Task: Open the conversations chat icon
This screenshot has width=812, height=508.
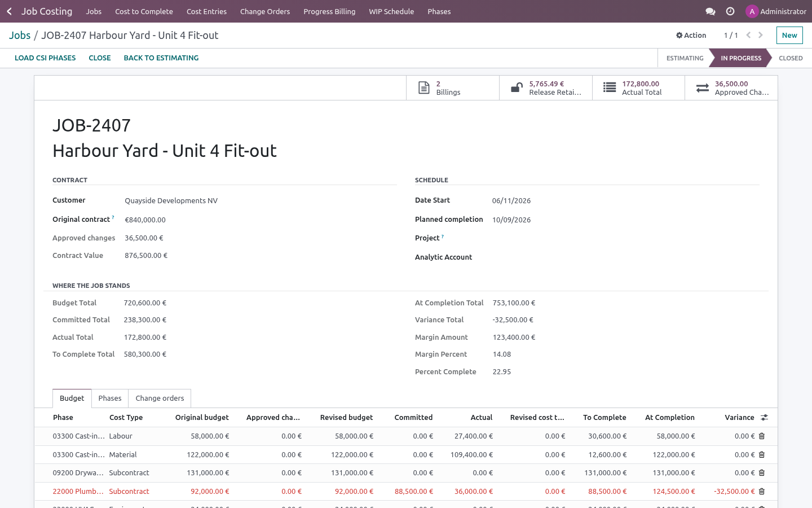Action: pos(710,11)
